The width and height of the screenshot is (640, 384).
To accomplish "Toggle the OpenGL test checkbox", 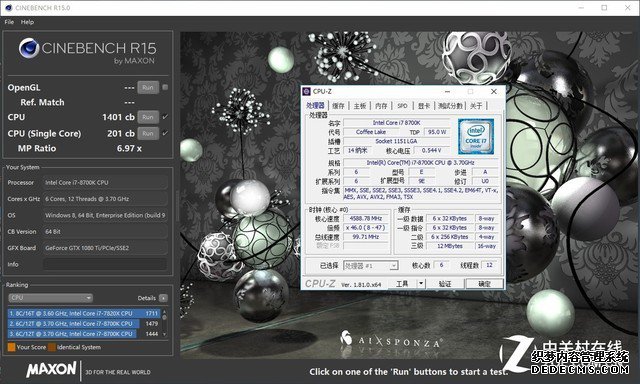I will (165, 87).
